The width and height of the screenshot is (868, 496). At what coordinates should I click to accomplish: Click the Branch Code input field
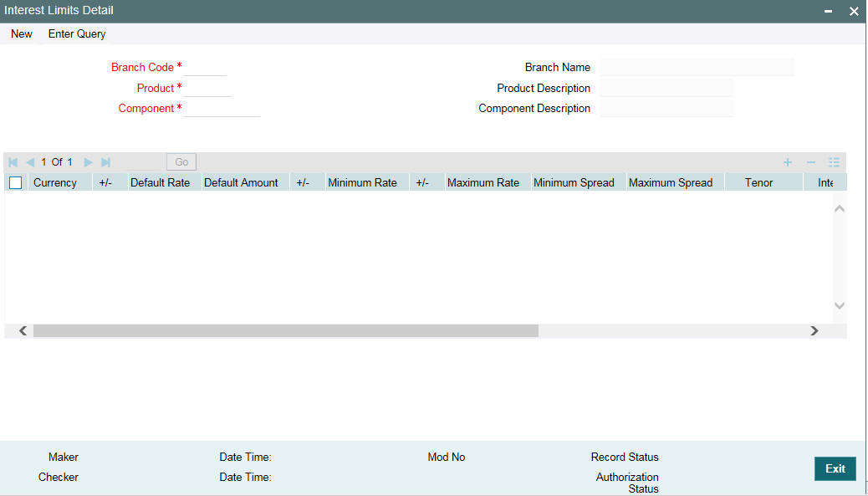206,68
